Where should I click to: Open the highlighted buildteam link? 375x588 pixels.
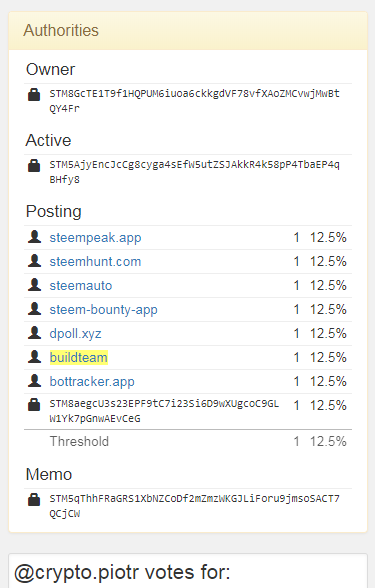pos(79,357)
